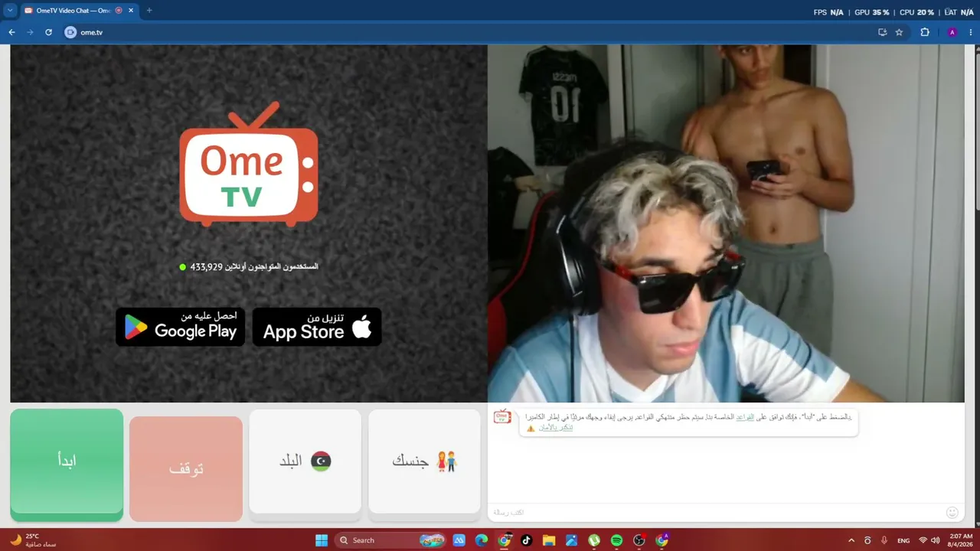980x551 pixels.
Task: Click the camera site-info icon in address bar
Action: pos(70,32)
